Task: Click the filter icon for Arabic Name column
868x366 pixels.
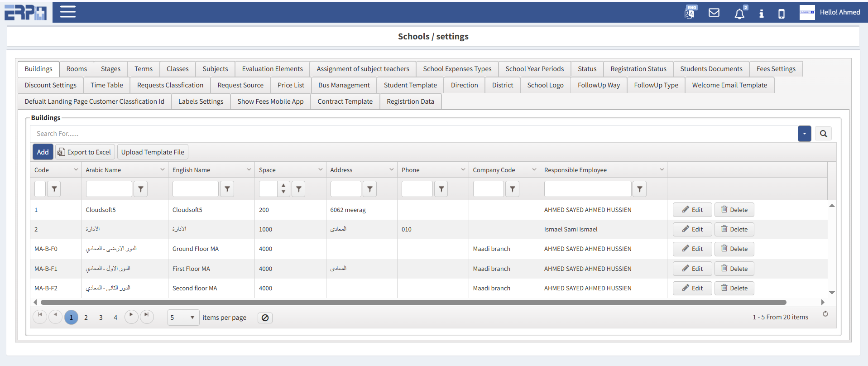Action: tap(141, 189)
